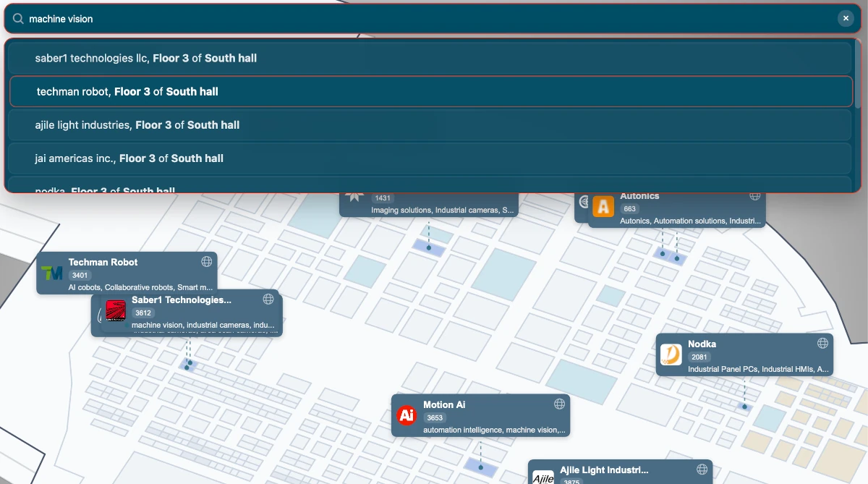
Task: Click the Autonics orange A logo
Action: (x=603, y=206)
